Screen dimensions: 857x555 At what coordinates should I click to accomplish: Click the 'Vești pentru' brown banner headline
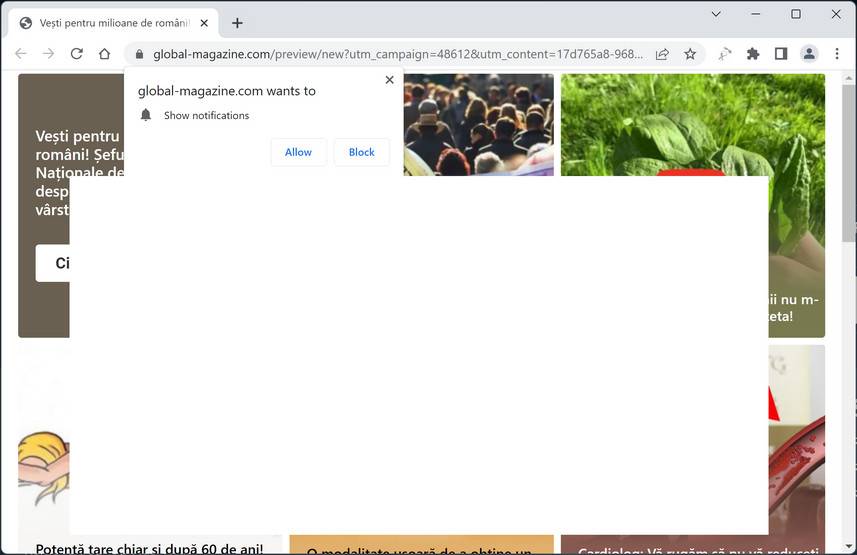coord(80,173)
